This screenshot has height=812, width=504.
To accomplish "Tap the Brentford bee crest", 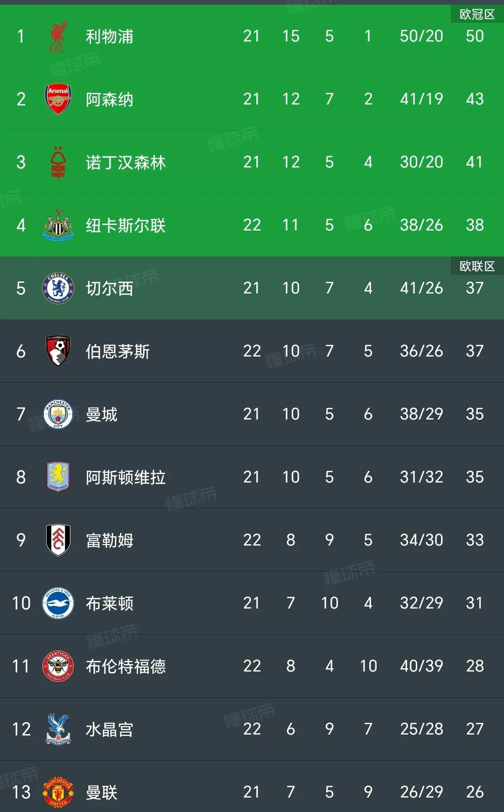I will click(x=58, y=666).
